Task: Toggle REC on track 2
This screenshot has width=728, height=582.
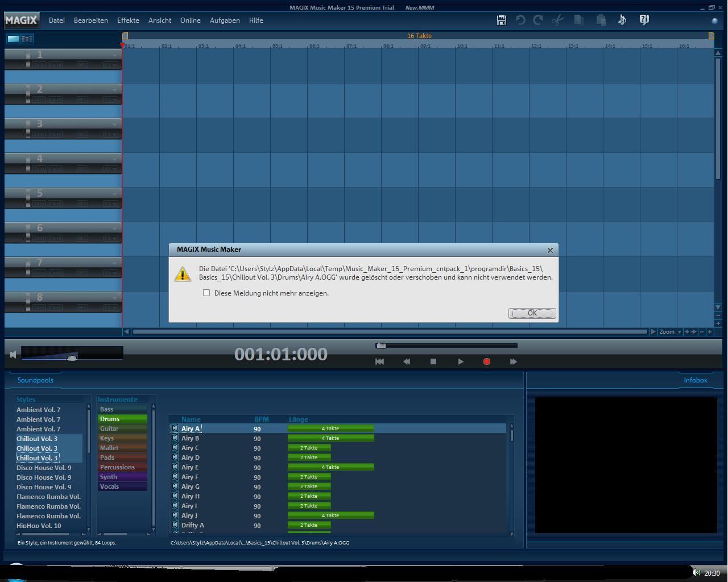Action: (82, 99)
